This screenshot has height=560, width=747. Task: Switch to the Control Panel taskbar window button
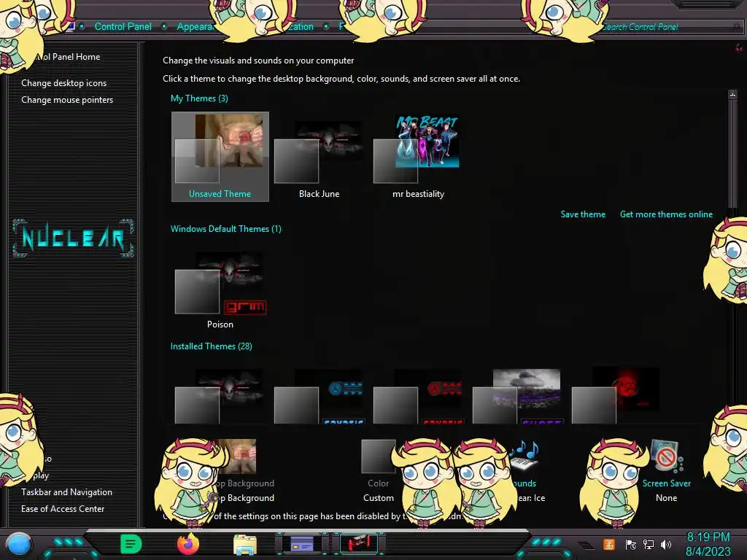[302, 543]
